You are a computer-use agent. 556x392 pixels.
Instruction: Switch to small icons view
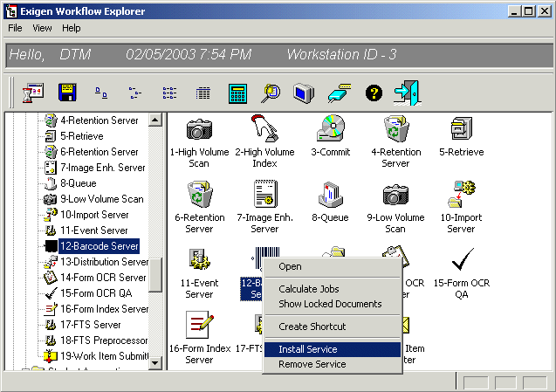click(135, 93)
